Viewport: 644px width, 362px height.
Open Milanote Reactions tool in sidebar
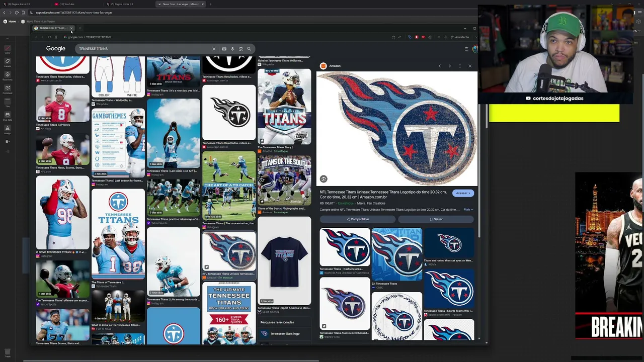pyautogui.click(x=8, y=75)
